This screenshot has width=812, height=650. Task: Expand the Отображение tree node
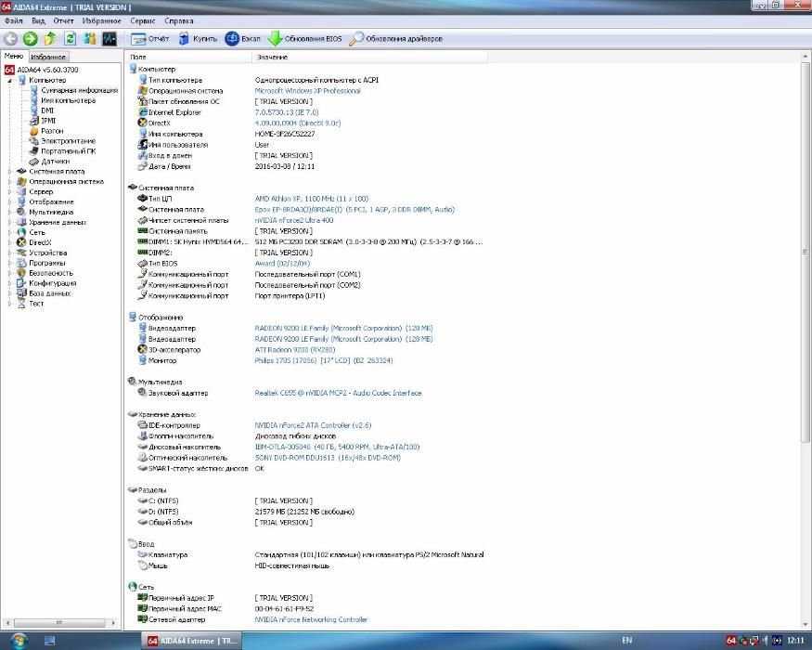click(9, 202)
